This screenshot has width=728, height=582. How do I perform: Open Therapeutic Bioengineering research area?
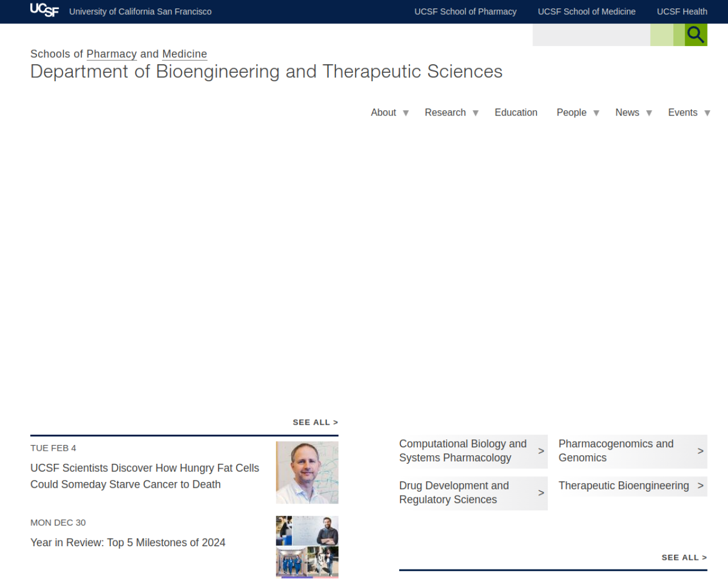tap(633, 486)
